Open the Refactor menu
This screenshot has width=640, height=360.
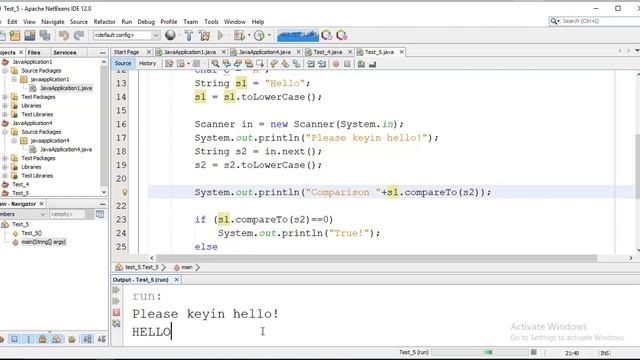(x=104, y=22)
